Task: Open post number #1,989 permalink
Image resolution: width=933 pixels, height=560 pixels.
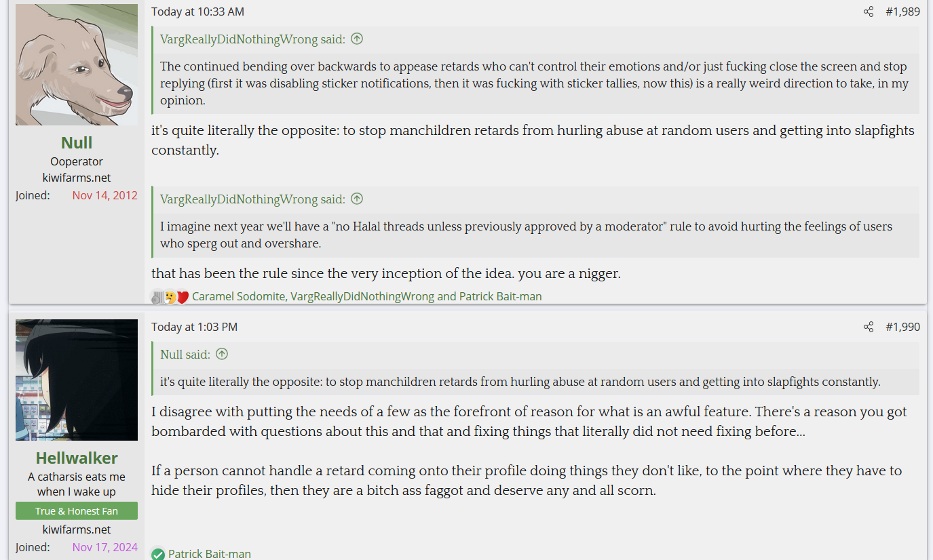Action: (x=902, y=12)
